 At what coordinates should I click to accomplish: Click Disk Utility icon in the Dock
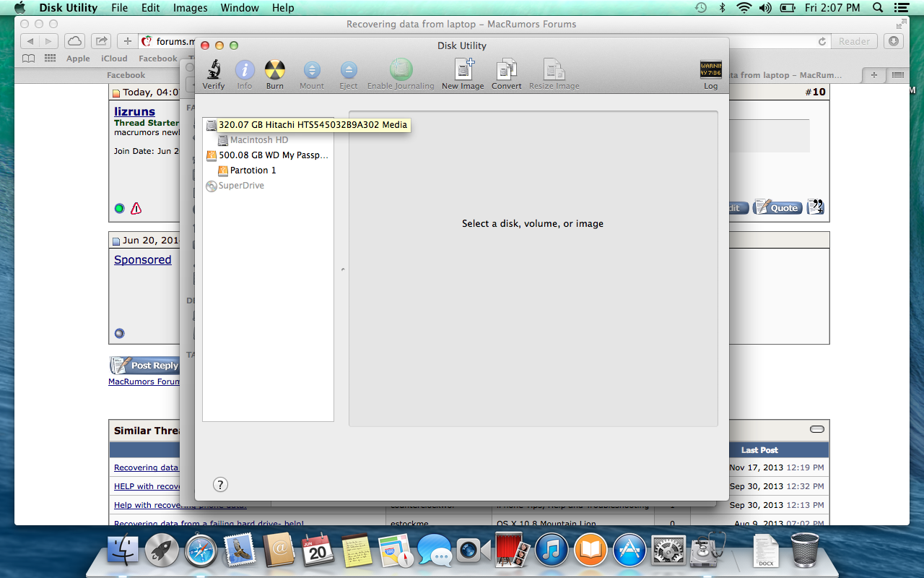click(x=707, y=551)
